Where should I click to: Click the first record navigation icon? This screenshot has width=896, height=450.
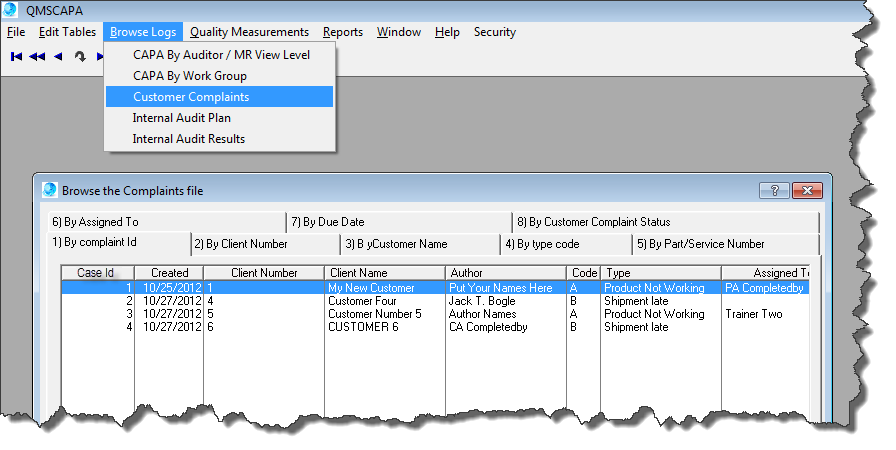coord(16,57)
